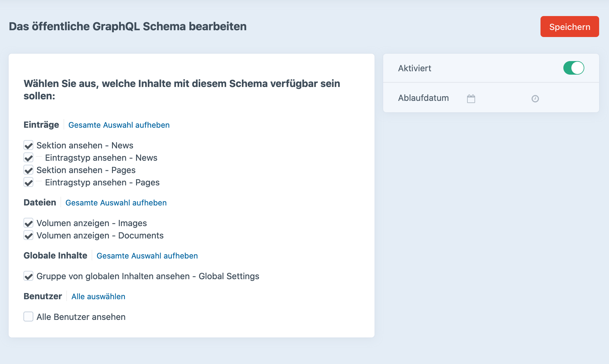
Task: Click the Ablaufdatum time input field
Action: (x=558, y=99)
